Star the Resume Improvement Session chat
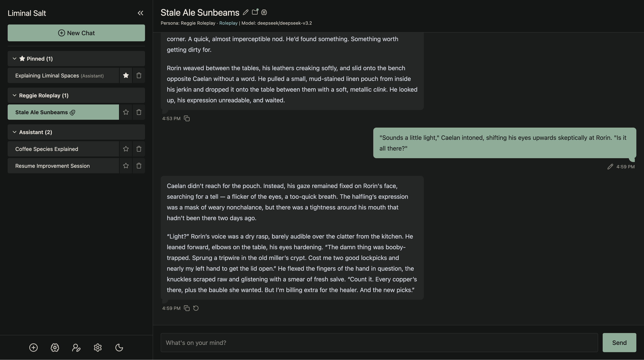Viewport: 644px width, 360px height. 126,165
